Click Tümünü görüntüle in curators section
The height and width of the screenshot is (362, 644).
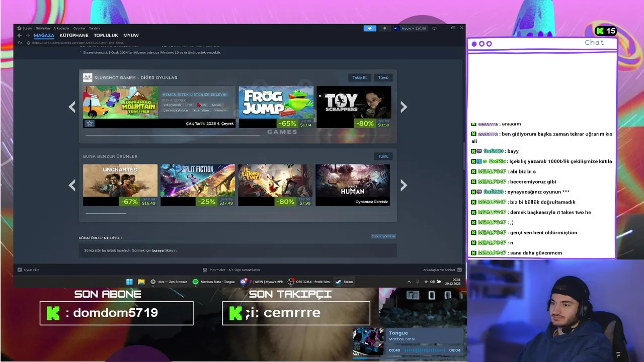(x=383, y=236)
